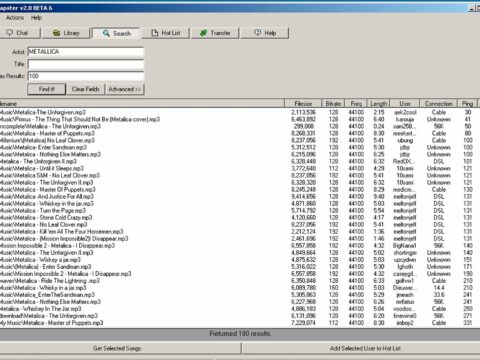
Task: Expand the Advanced >> search options
Action: pos(125,89)
